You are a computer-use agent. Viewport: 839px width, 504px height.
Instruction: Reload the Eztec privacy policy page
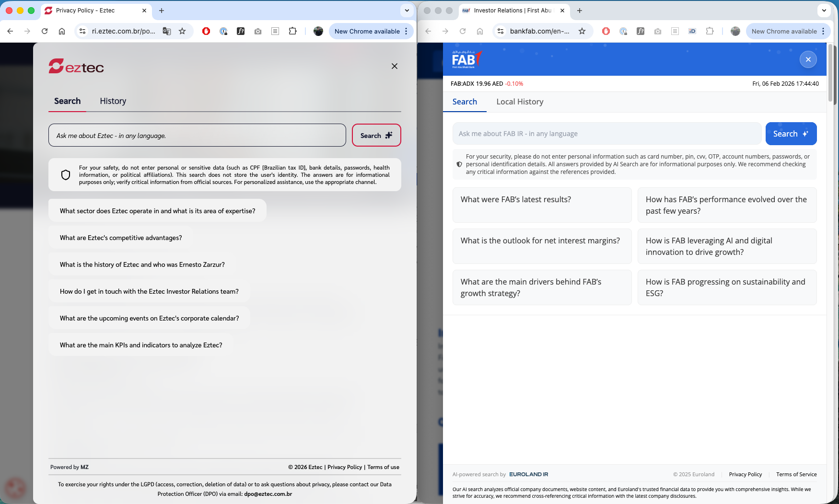tap(45, 31)
